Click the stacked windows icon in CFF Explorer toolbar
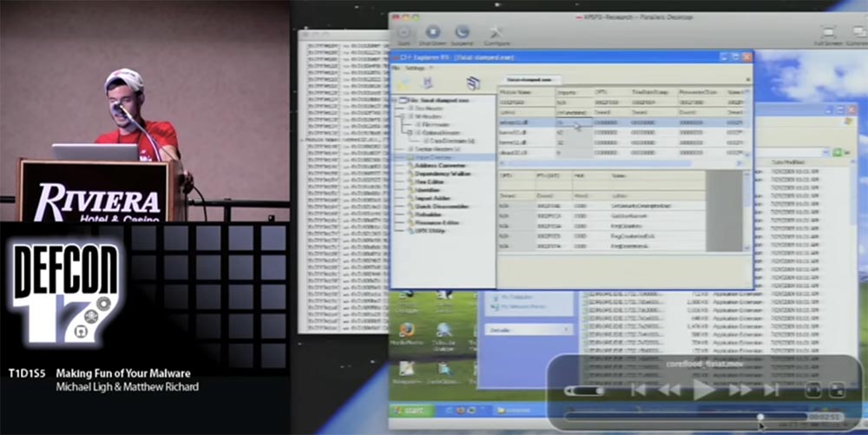This screenshot has width=868, height=435. coord(473,82)
